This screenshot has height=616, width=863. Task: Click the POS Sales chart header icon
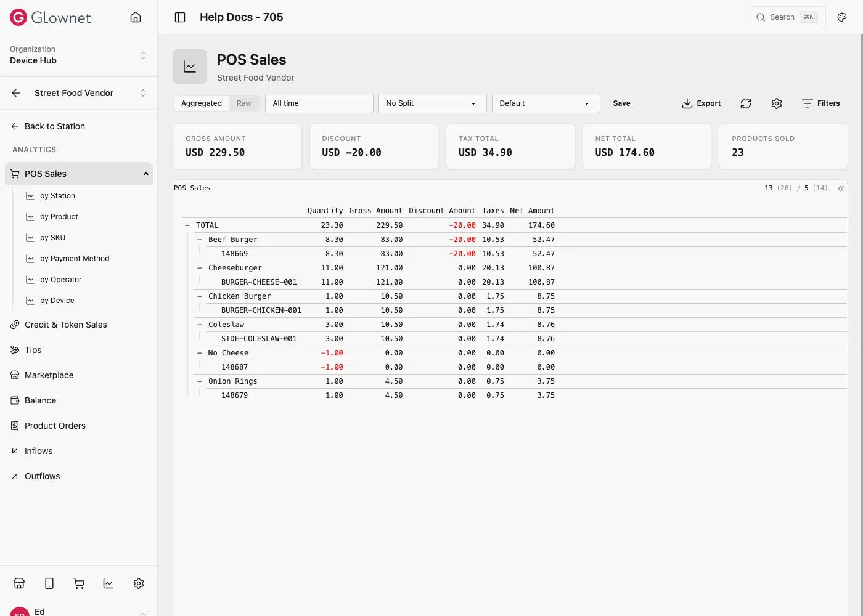tap(190, 67)
